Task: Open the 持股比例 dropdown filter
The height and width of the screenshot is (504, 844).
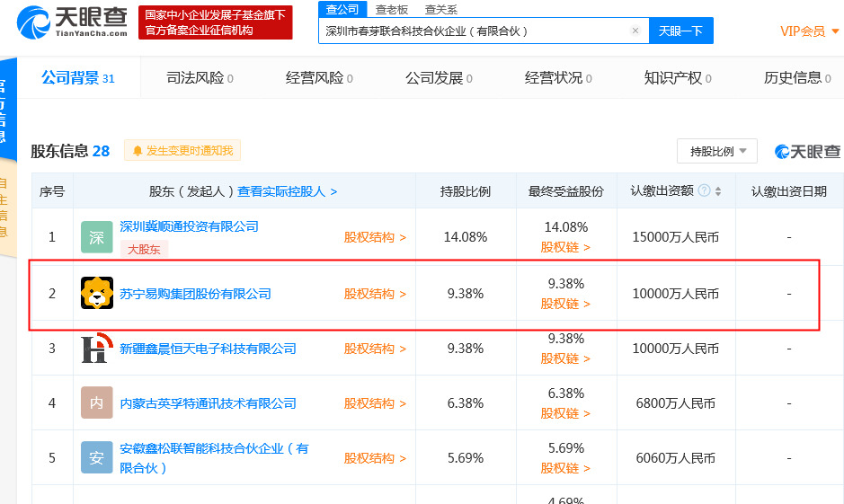Action: coord(717,151)
